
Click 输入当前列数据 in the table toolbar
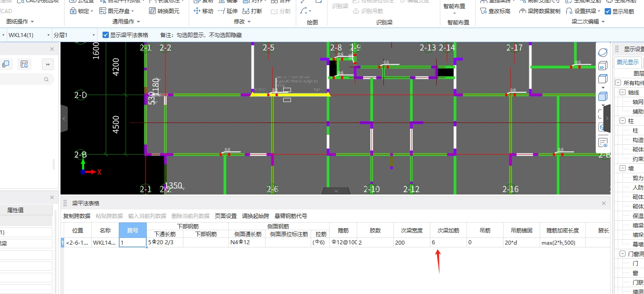click(147, 216)
